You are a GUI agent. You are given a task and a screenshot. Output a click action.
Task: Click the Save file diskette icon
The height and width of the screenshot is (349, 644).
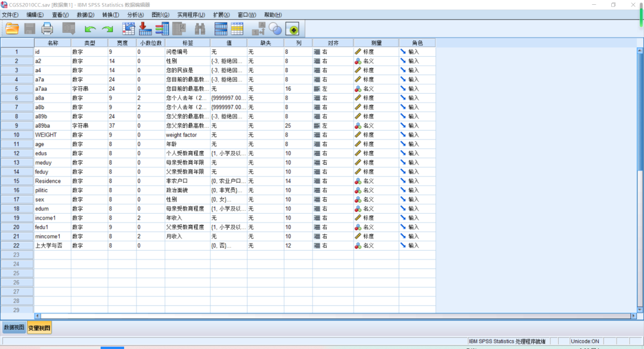pyautogui.click(x=30, y=29)
